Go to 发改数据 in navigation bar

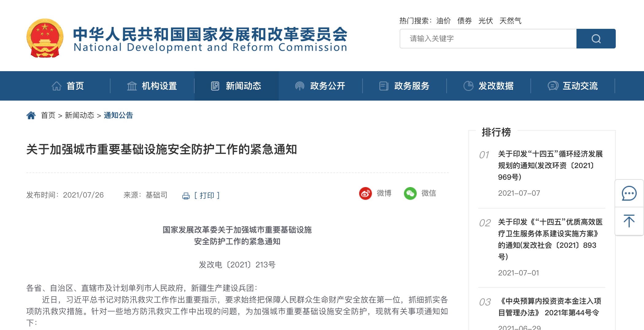coord(489,86)
